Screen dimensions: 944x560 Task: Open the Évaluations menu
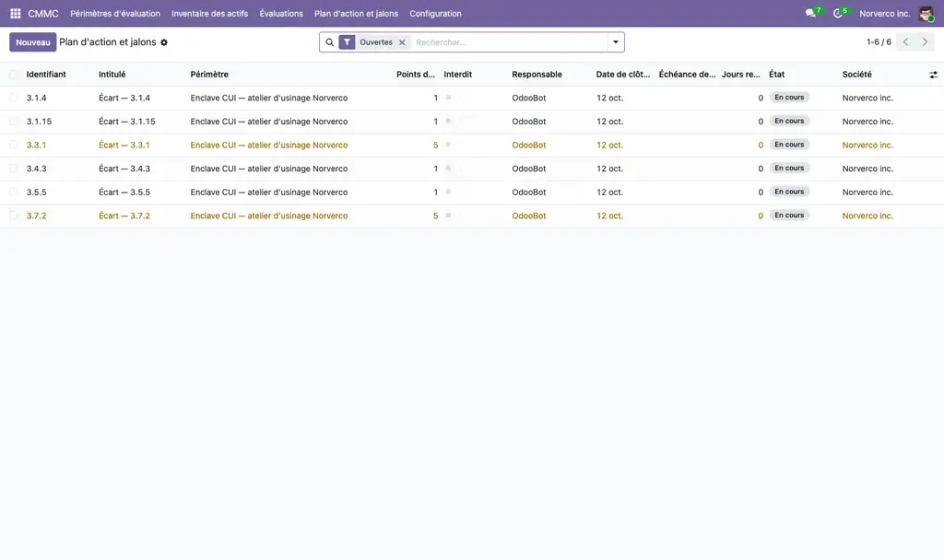pyautogui.click(x=281, y=13)
